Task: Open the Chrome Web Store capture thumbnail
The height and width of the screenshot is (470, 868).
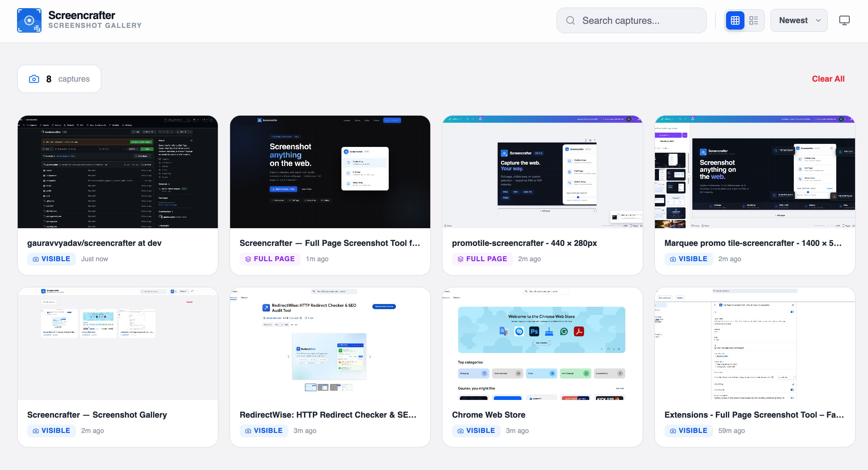Action: pyautogui.click(x=542, y=343)
